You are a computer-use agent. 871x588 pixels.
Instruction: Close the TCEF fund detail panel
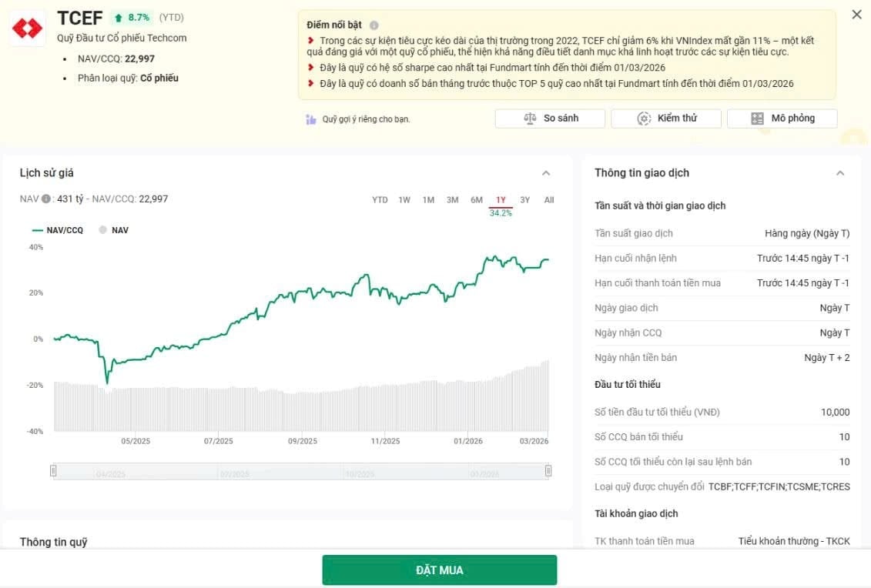[x=856, y=15]
